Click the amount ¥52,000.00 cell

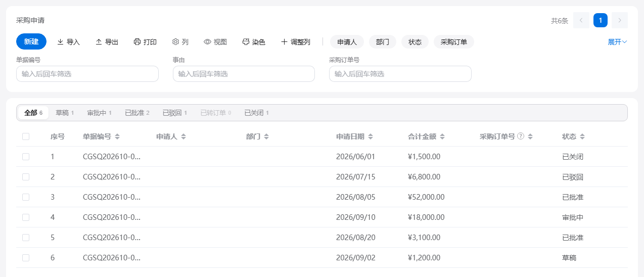(426, 197)
